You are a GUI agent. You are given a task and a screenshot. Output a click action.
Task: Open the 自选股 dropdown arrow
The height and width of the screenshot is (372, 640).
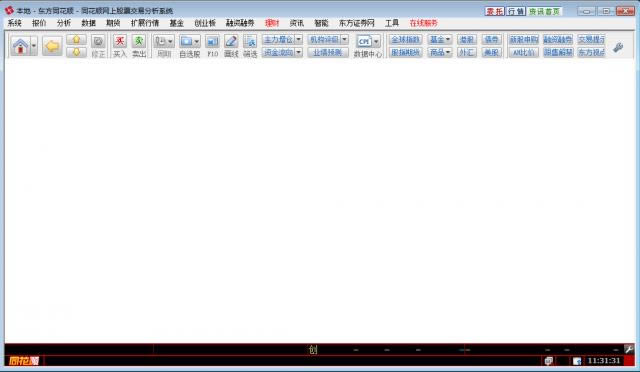[x=197, y=41]
